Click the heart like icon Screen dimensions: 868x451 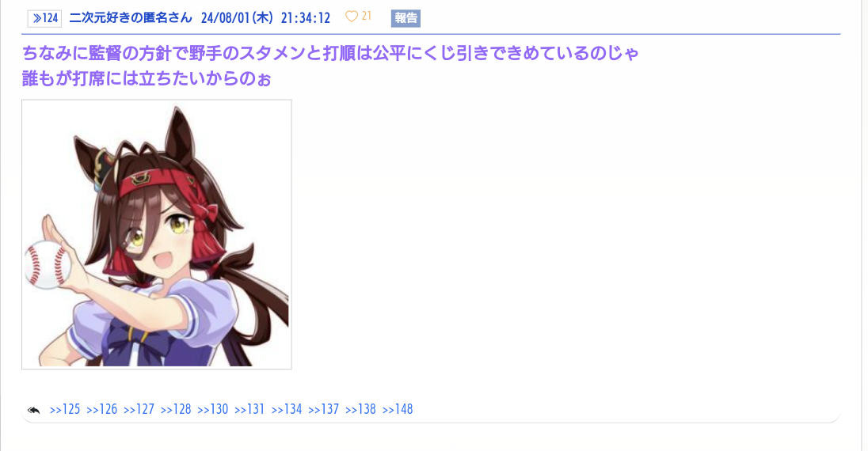(x=352, y=17)
